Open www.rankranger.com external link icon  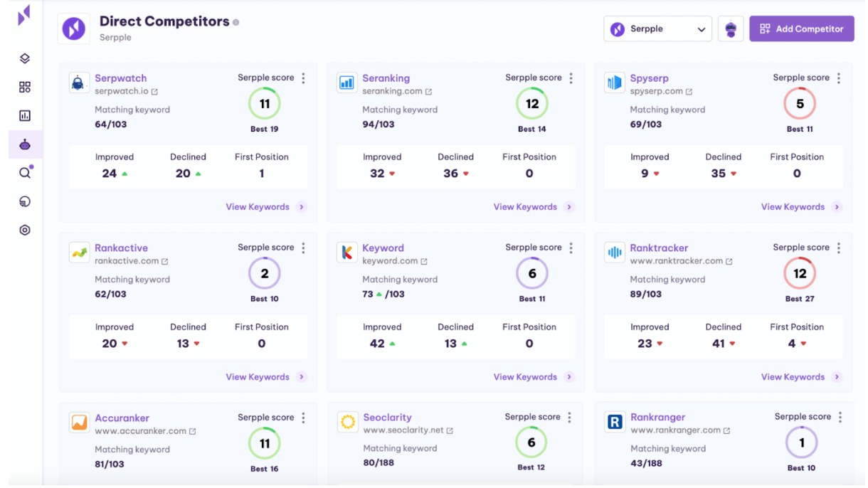pos(727,431)
